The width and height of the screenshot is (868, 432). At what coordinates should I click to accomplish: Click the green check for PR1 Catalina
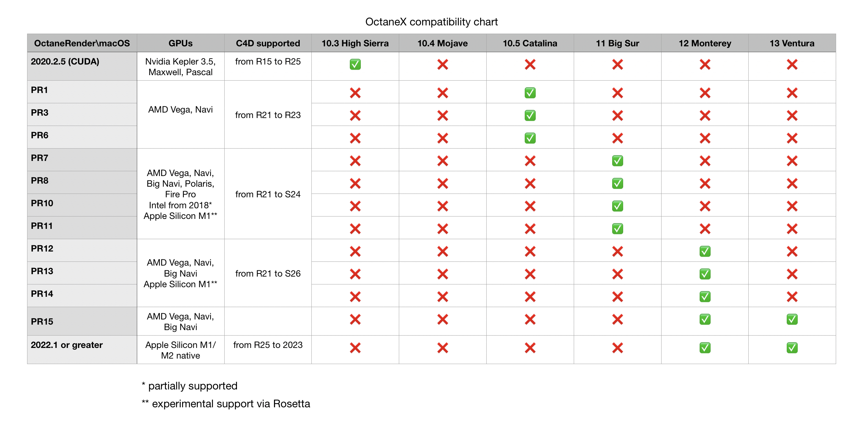[530, 93]
